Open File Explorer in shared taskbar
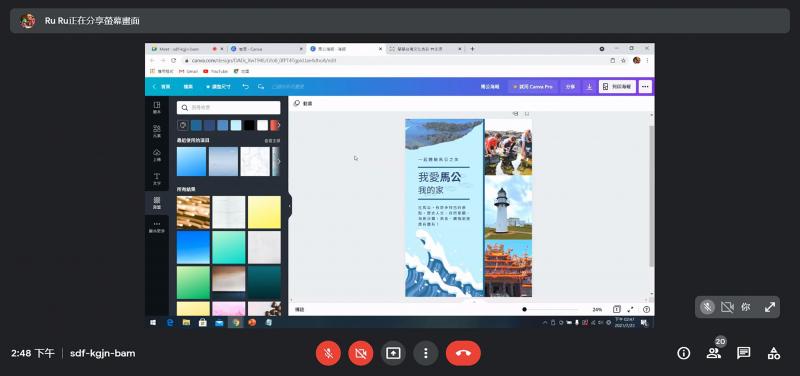The width and height of the screenshot is (800, 376). pos(186,322)
